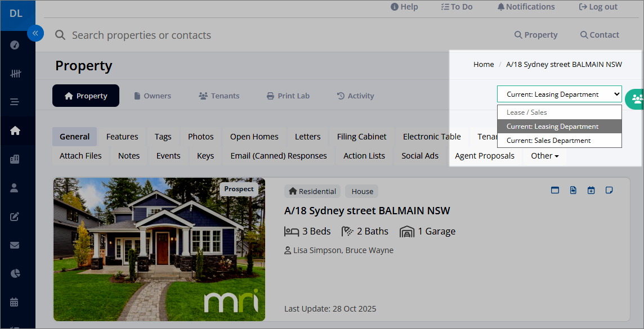
Task: Switch to the Tenants tab
Action: click(x=219, y=96)
